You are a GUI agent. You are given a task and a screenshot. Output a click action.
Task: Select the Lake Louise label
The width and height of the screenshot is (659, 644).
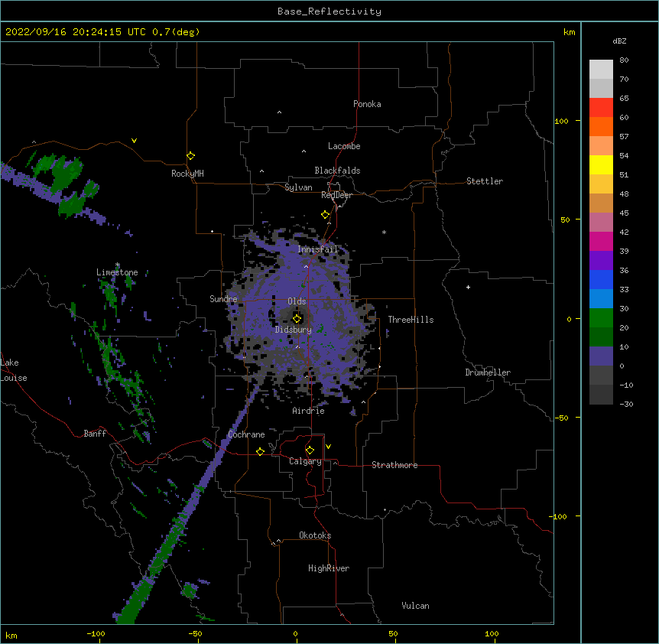coord(14,370)
